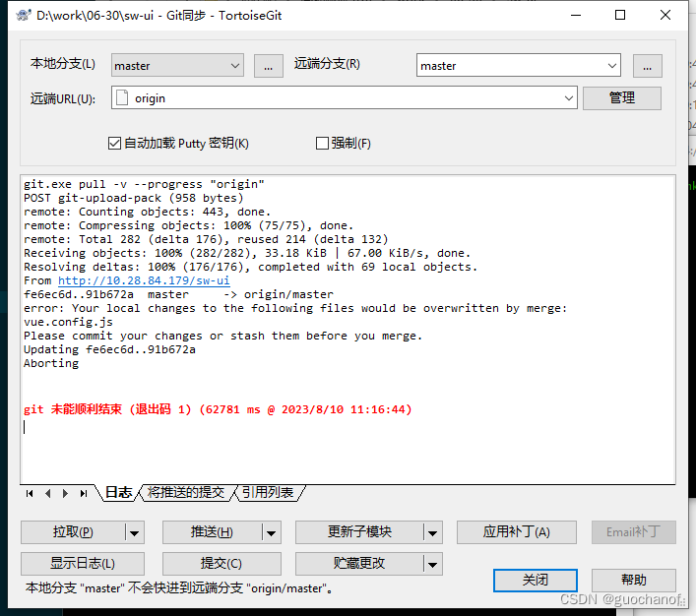Click the origin file icon in URL field
This screenshot has height=616, width=696.
(x=122, y=97)
